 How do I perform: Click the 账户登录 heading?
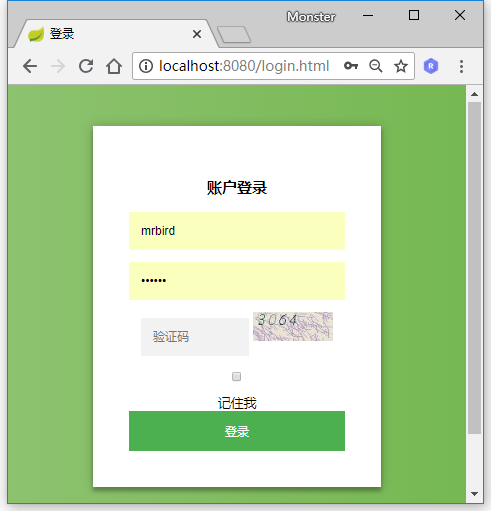click(237, 188)
